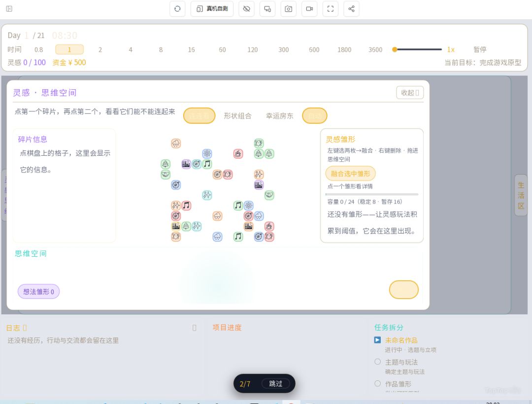Click the time speed slider handle
Screen dimensions: 532x404
[395, 50]
